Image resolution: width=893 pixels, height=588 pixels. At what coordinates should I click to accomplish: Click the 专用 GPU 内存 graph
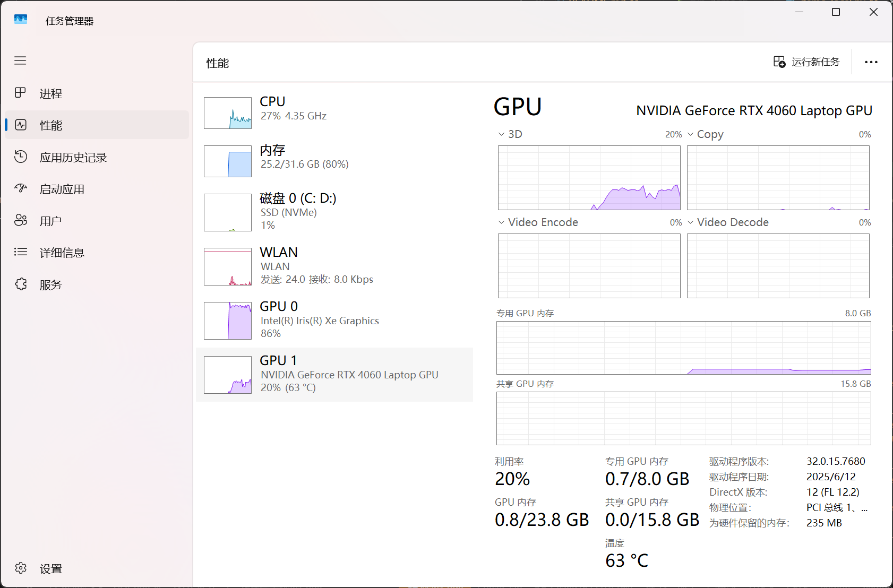pyautogui.click(x=684, y=348)
